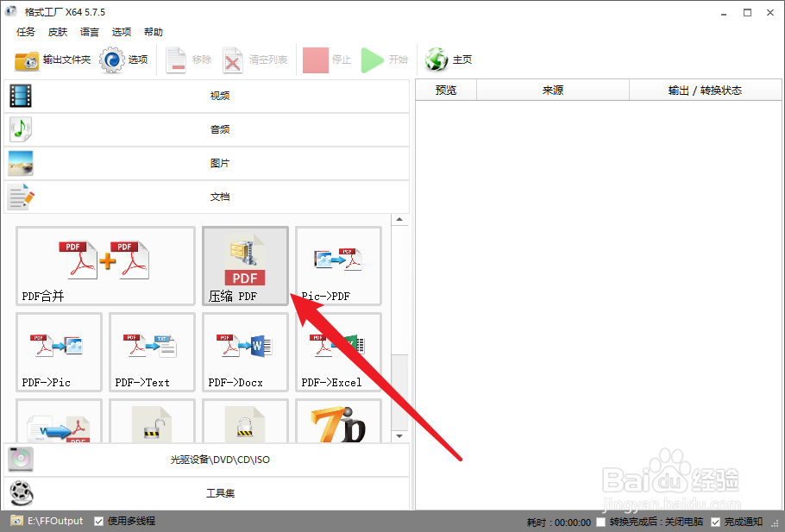Select the Pic->PDF converter

tap(338, 266)
